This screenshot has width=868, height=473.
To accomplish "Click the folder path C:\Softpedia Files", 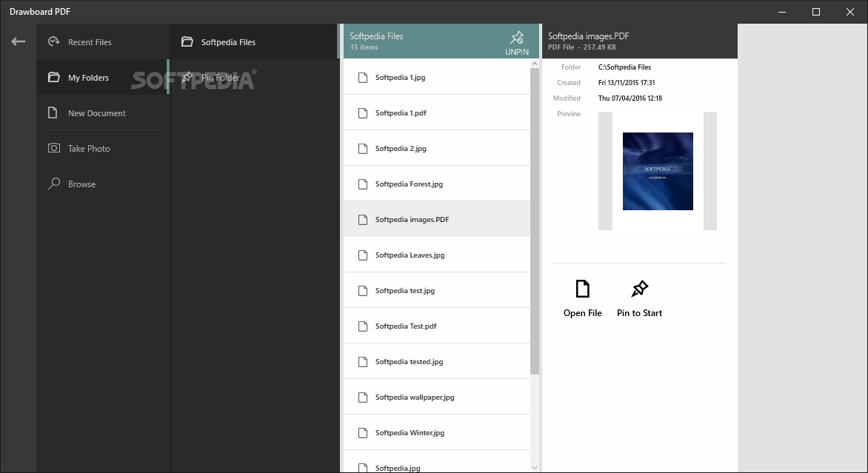I will coord(624,67).
